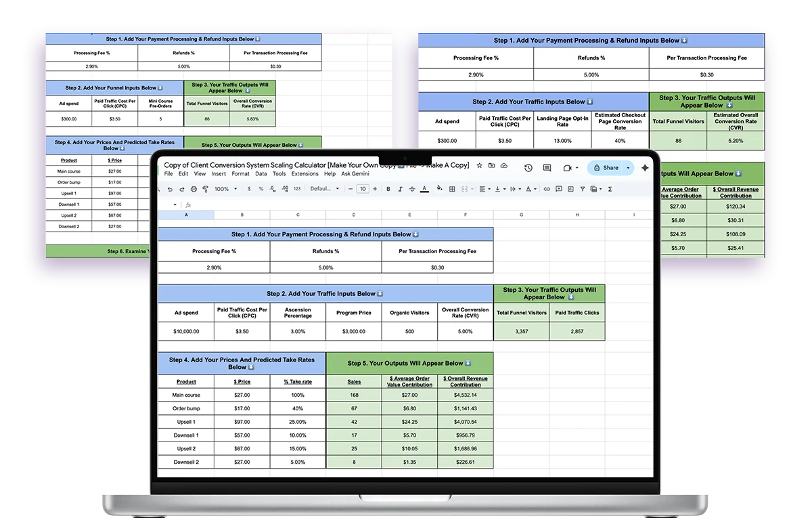Star this spreadsheet document

[x=480, y=165]
